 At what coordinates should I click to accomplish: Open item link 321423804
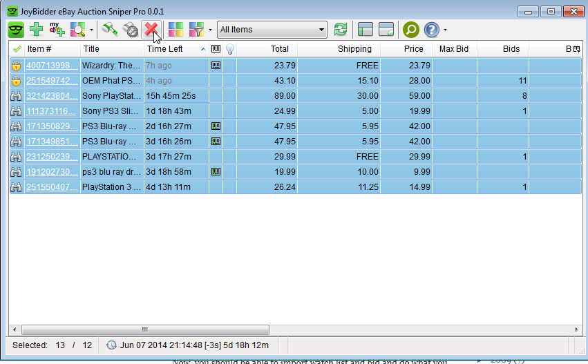52,96
